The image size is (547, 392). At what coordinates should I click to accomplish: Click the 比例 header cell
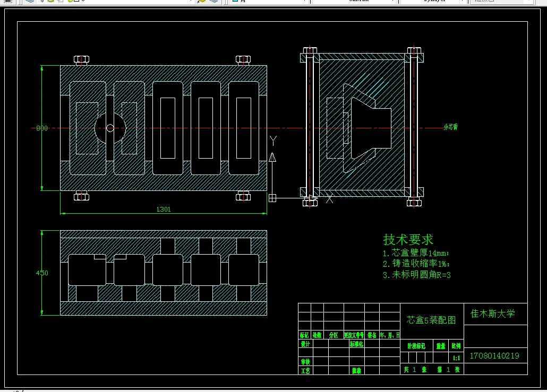point(456,346)
